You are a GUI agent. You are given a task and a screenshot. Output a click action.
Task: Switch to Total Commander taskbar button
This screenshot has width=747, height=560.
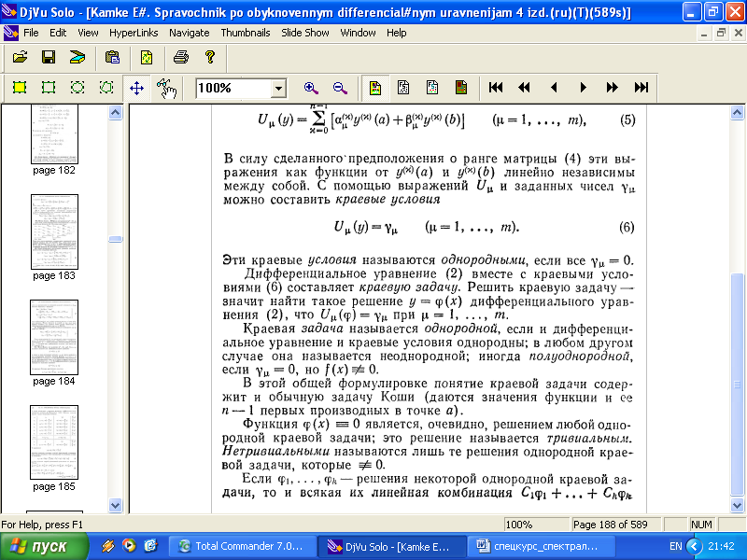(x=243, y=546)
